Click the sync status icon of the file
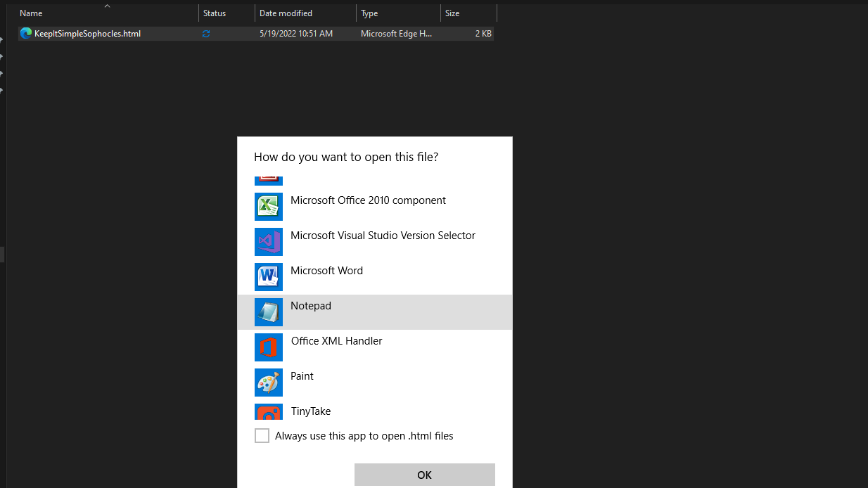 (x=206, y=34)
